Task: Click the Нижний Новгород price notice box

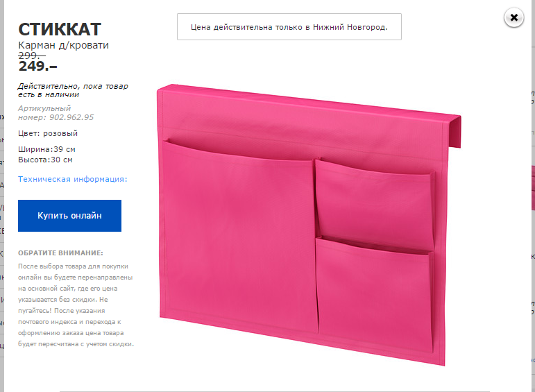Action: tap(289, 27)
